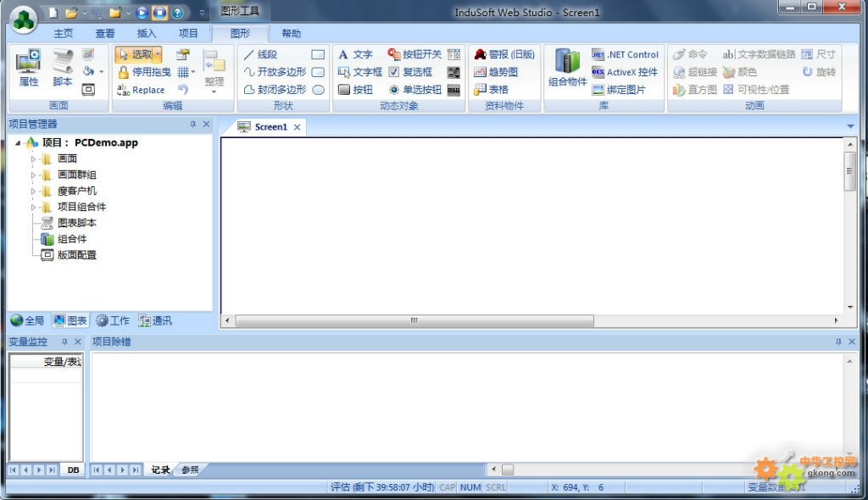Apply the 文字数据链路 text data link
Image resolution: width=868 pixels, height=500 pixels.
759,54
